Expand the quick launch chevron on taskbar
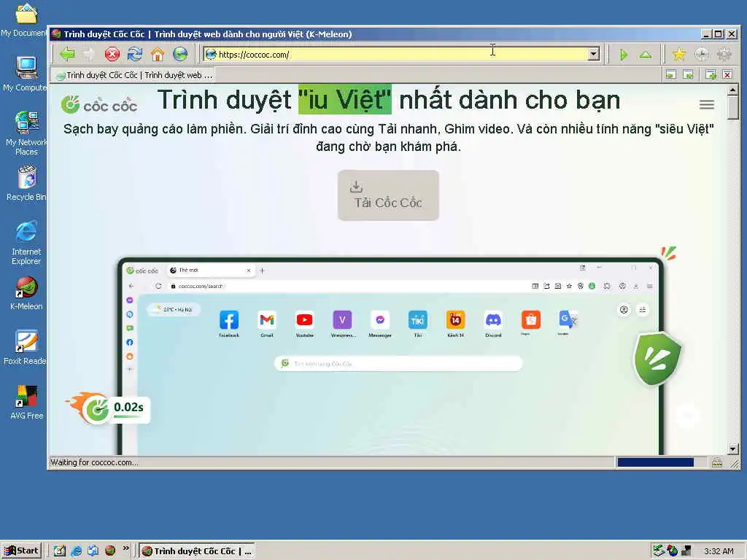Screen dimensions: 747x560 pos(125,548)
